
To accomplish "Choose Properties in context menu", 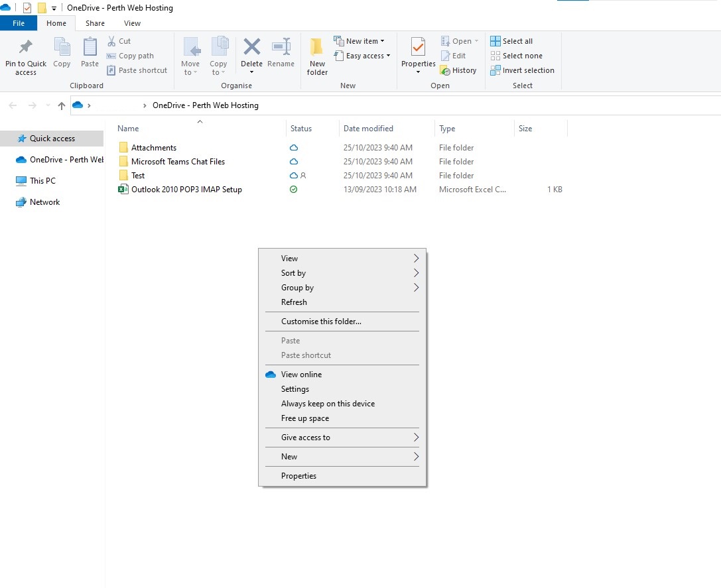I will point(342,476).
